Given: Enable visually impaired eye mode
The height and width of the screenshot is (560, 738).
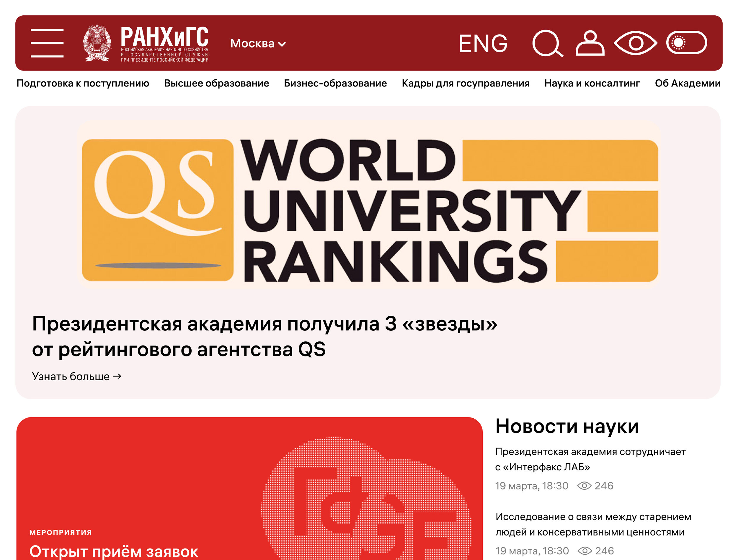Looking at the screenshot, I should coord(635,43).
